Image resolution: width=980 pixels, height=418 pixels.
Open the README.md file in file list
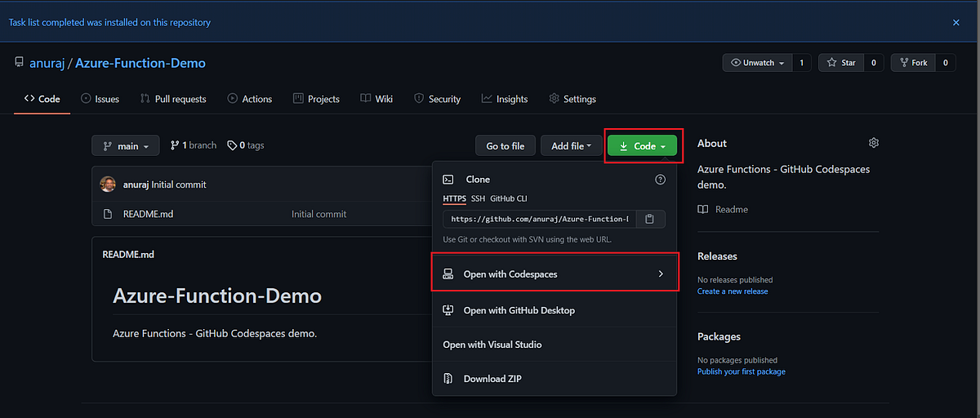click(x=148, y=214)
